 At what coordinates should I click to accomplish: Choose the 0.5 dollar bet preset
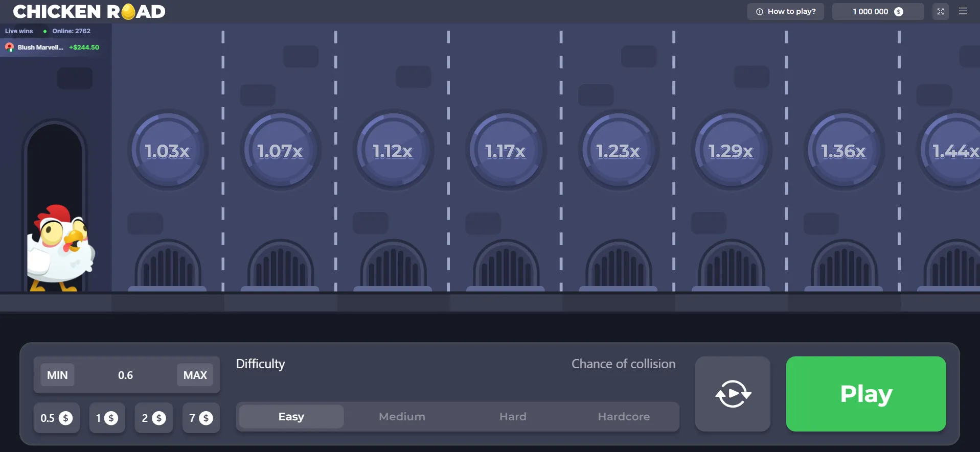pos(56,418)
